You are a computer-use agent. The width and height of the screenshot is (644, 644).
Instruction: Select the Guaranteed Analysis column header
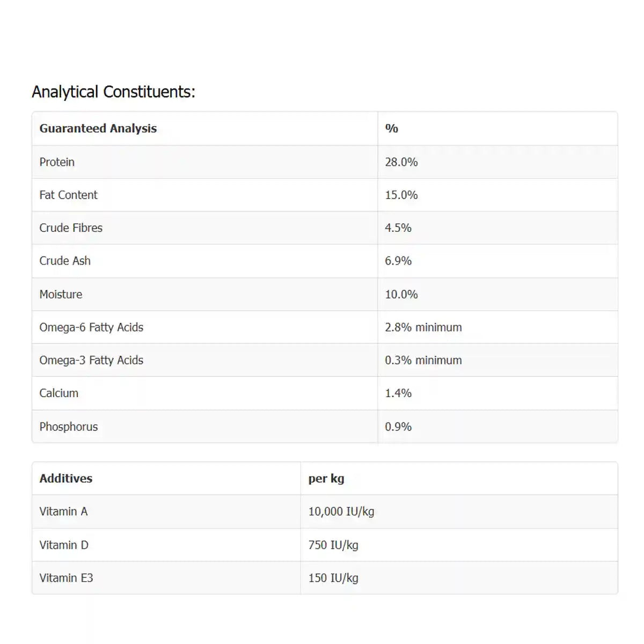pyautogui.click(x=98, y=128)
